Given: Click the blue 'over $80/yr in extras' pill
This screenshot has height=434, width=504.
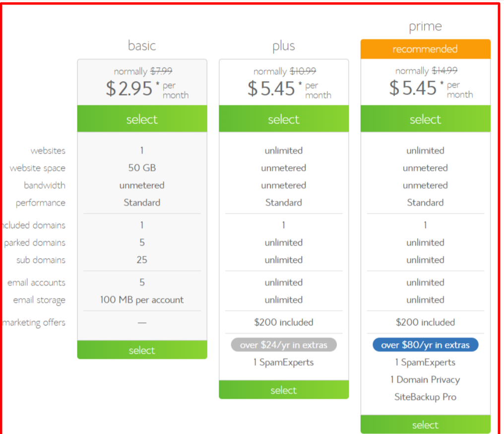Looking at the screenshot, I should [x=425, y=345].
